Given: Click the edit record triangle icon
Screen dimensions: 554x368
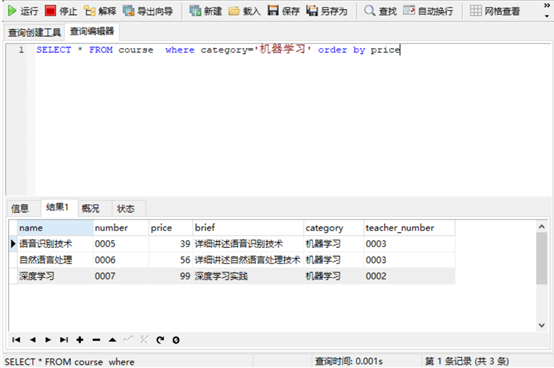Looking at the screenshot, I should (x=112, y=340).
